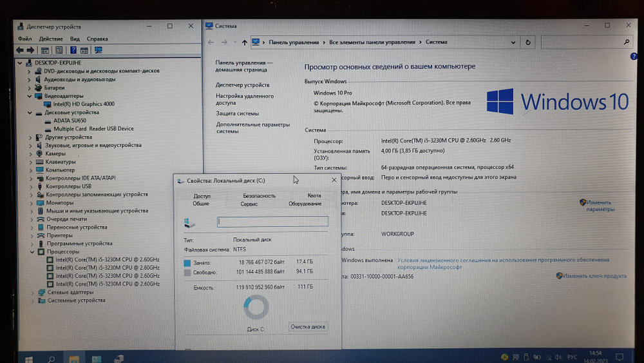Expand the Клавиатуры node
Screen dimensions: 644x363
click(31, 162)
